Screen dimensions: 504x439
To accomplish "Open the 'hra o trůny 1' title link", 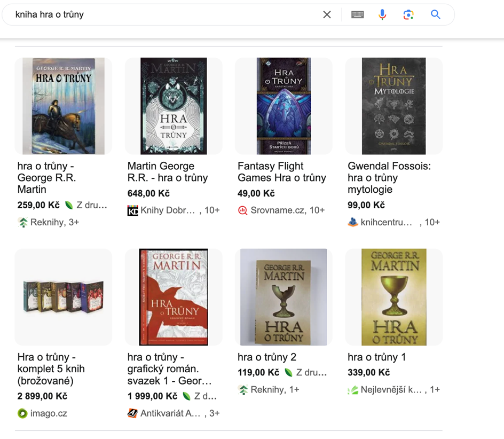I will click(377, 357).
